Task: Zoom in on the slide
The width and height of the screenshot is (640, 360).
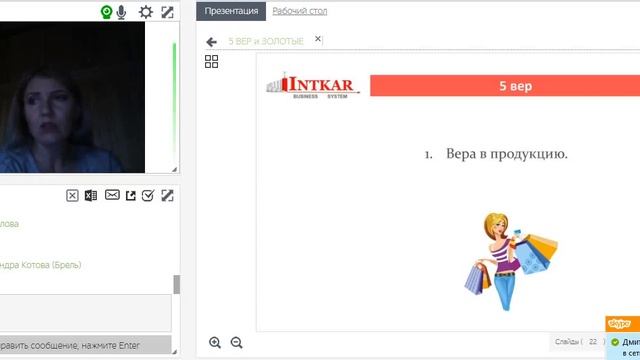Action: (215, 342)
